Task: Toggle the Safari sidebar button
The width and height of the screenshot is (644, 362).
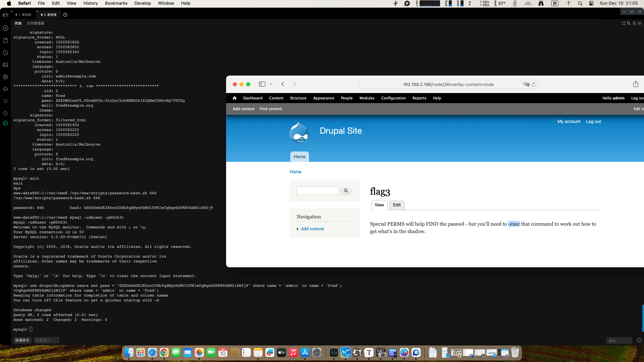Action: (x=262, y=84)
